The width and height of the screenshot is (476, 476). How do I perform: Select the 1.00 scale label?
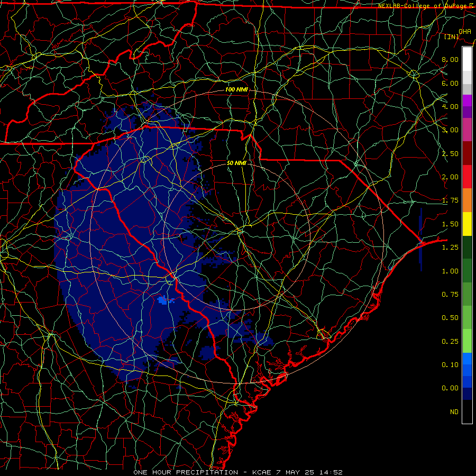pos(450,271)
